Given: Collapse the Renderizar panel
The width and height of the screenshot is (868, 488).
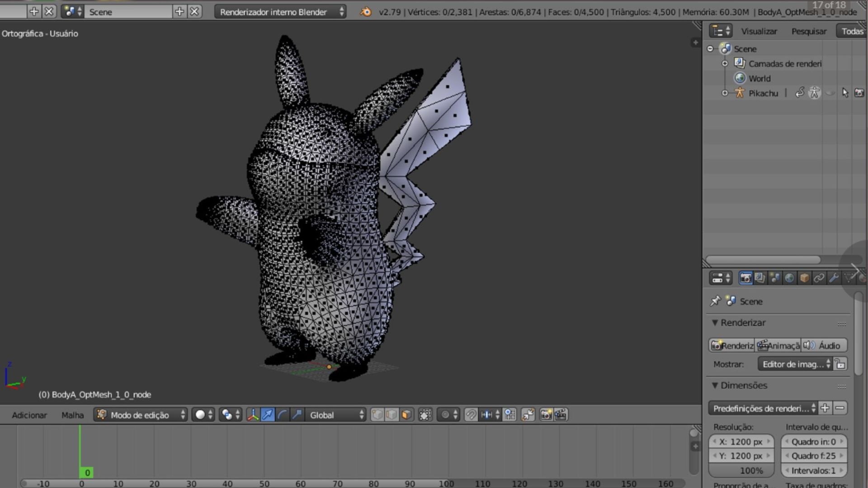Looking at the screenshot, I should (715, 323).
